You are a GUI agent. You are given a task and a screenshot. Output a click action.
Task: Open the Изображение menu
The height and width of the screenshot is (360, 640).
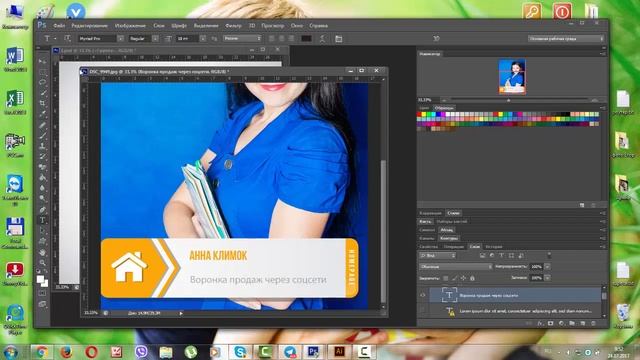pos(130,25)
